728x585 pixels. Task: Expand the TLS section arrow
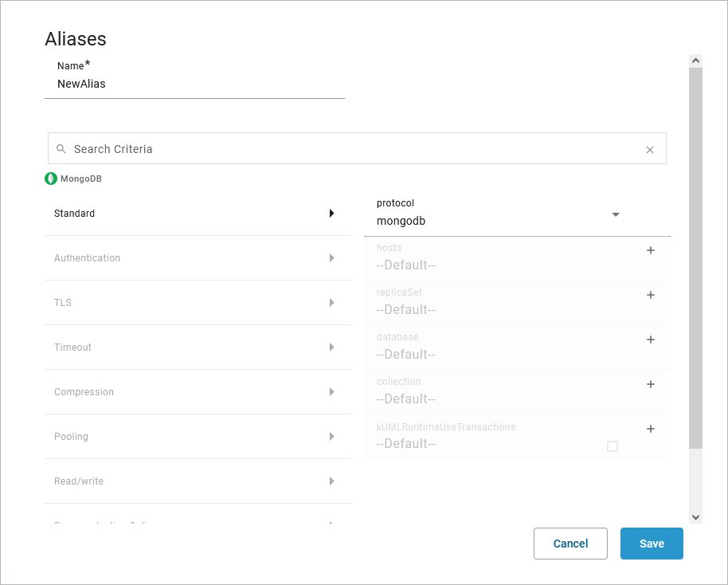coord(331,303)
